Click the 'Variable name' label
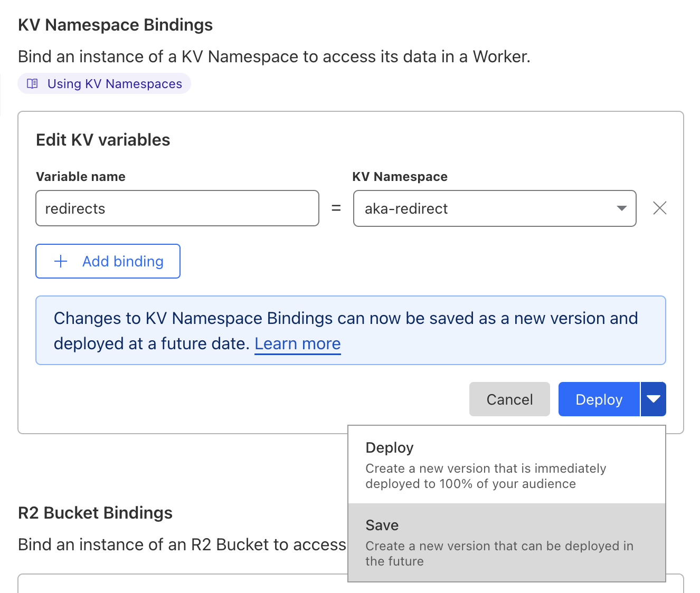The width and height of the screenshot is (700, 593). pos(81,177)
